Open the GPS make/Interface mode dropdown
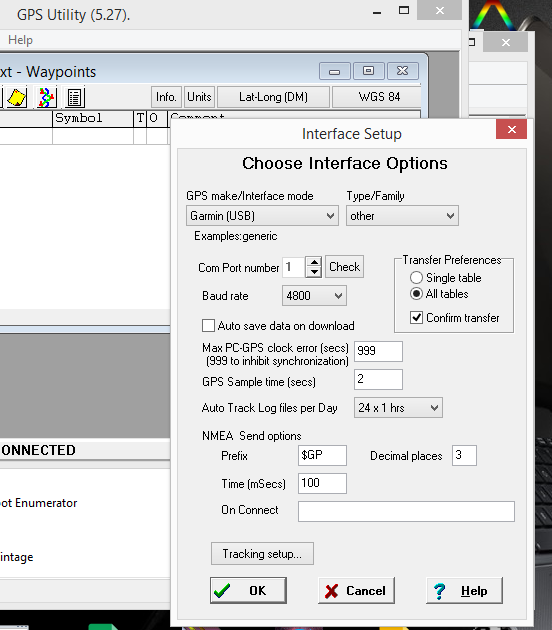552x630 pixels. (262, 216)
